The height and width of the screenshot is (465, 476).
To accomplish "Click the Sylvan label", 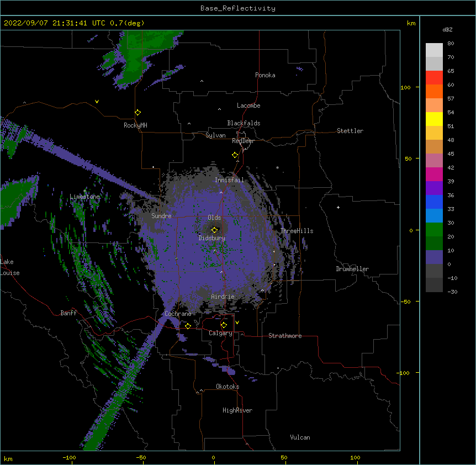I will pos(215,135).
